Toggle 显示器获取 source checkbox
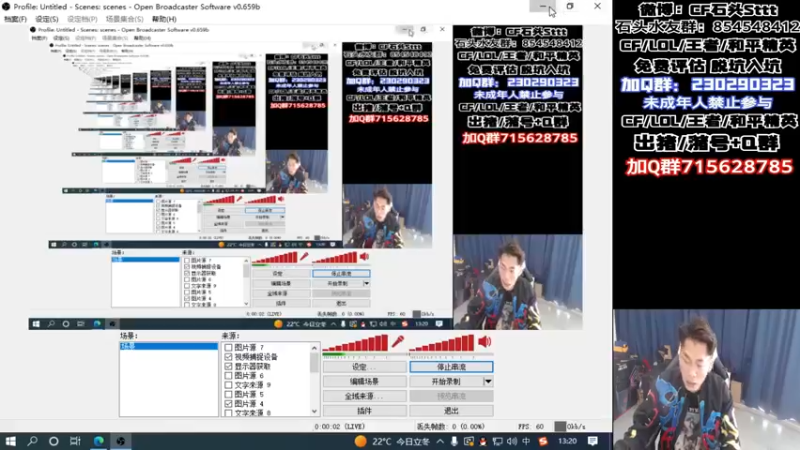This screenshot has width=800, height=450. click(228, 366)
